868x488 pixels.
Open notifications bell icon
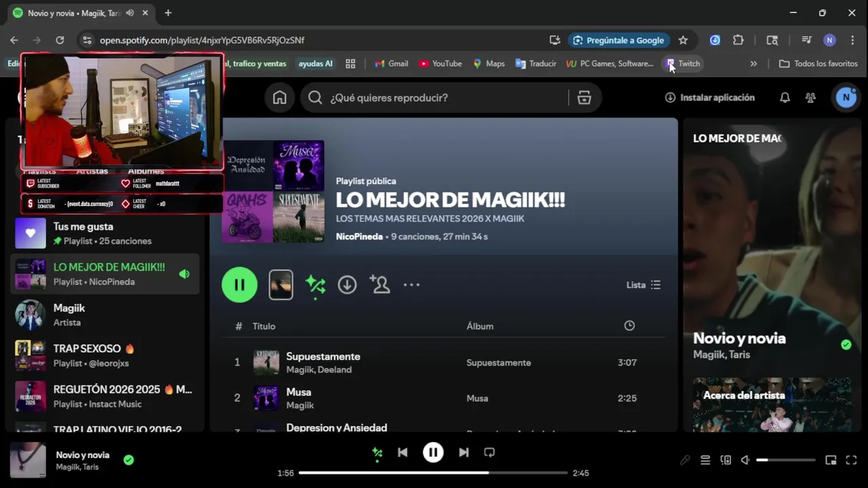point(785,98)
